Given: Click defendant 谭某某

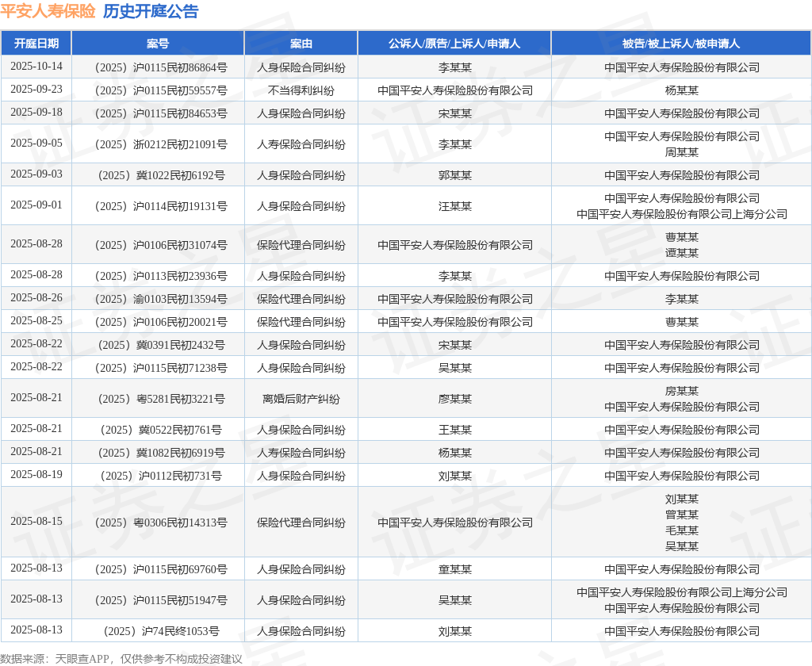Looking at the screenshot, I should 681,253.
